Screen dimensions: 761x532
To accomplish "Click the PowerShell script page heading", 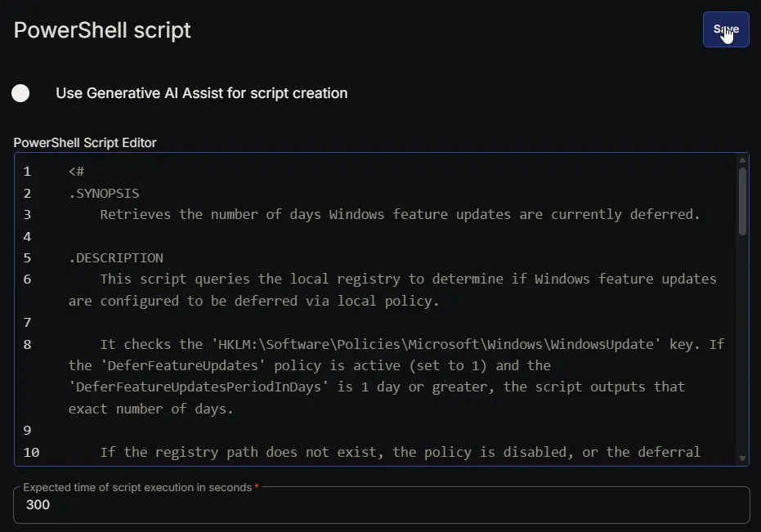I will pyautogui.click(x=102, y=30).
